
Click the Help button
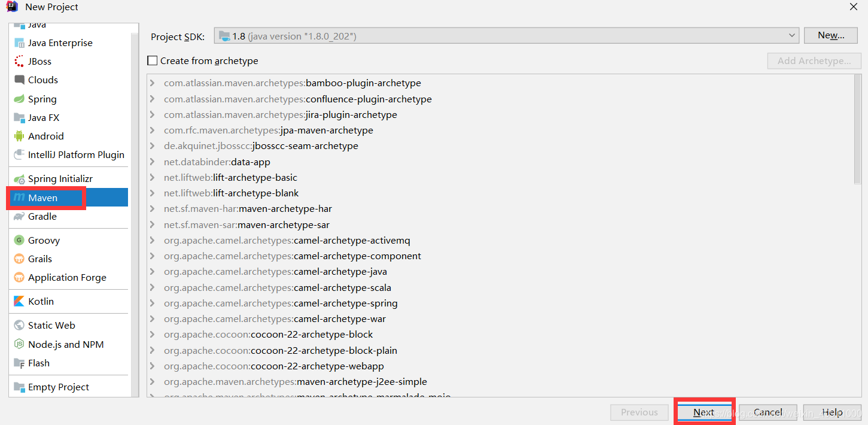pyautogui.click(x=832, y=412)
